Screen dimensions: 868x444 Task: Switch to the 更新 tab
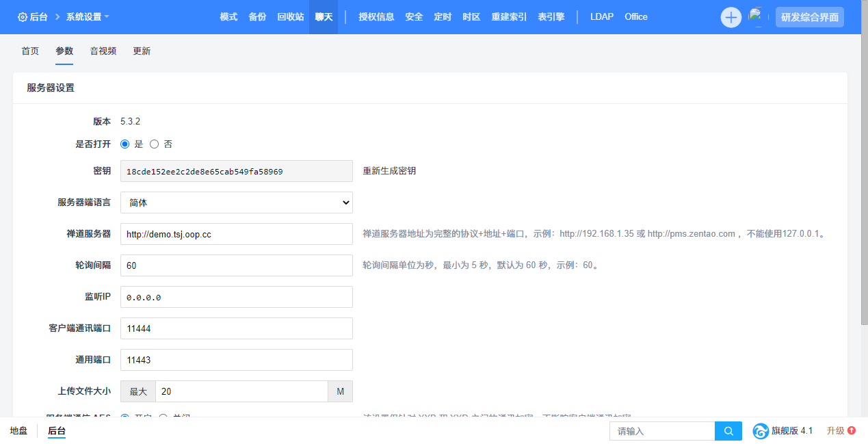(142, 51)
